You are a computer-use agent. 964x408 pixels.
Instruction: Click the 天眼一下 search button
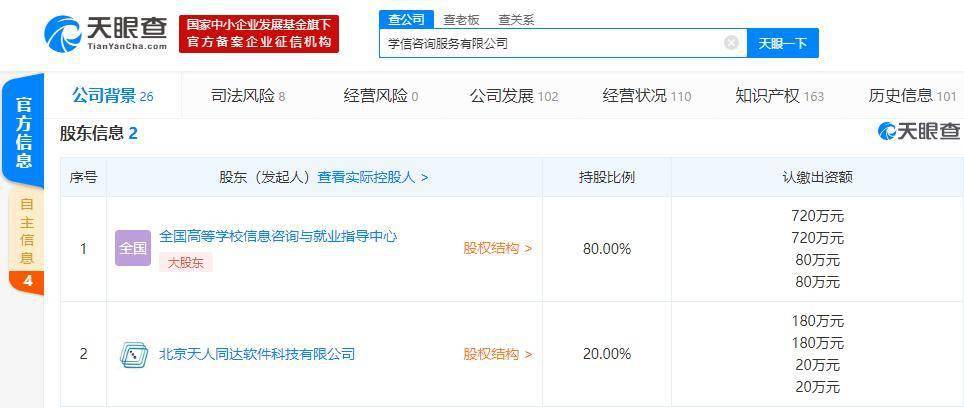[x=782, y=43]
